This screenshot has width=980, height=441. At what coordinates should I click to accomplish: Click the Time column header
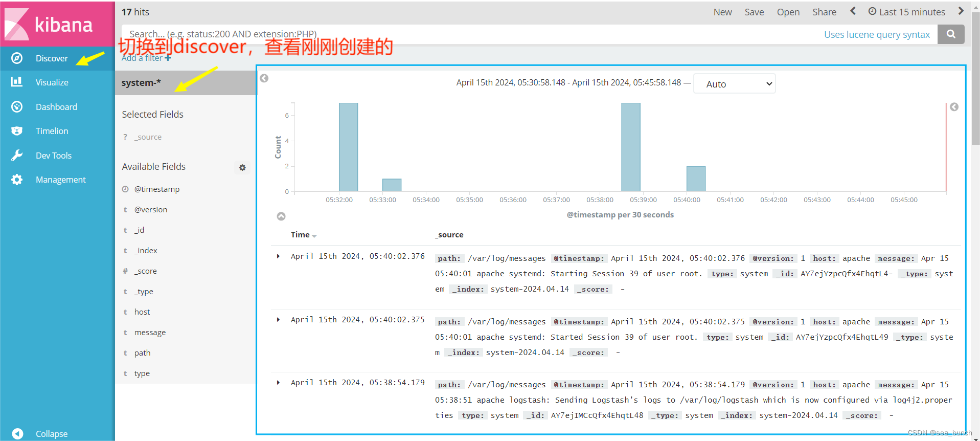pyautogui.click(x=300, y=235)
